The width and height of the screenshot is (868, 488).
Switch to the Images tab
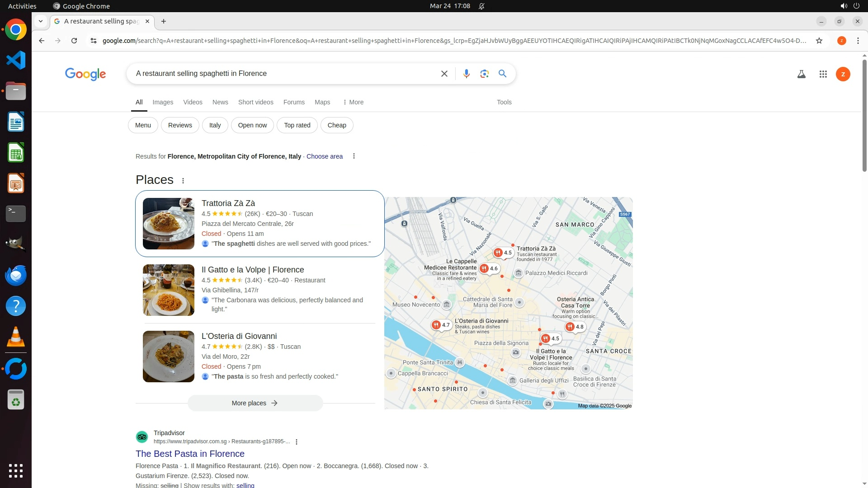point(163,102)
